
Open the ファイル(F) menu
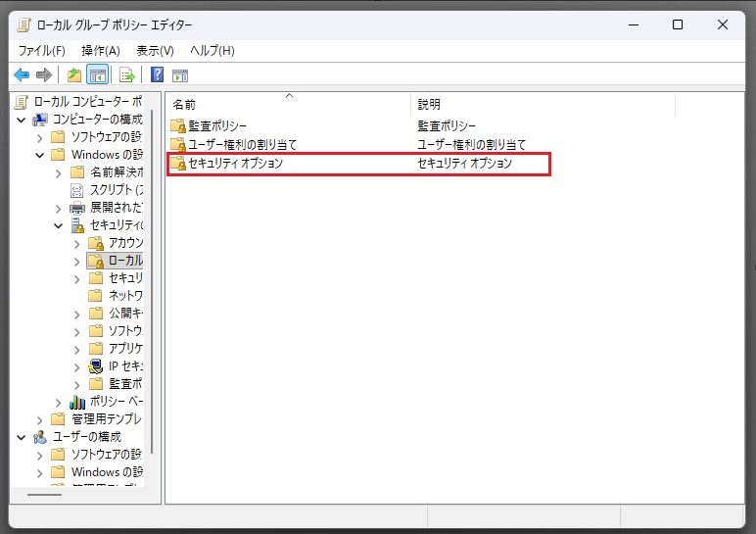pos(41,50)
